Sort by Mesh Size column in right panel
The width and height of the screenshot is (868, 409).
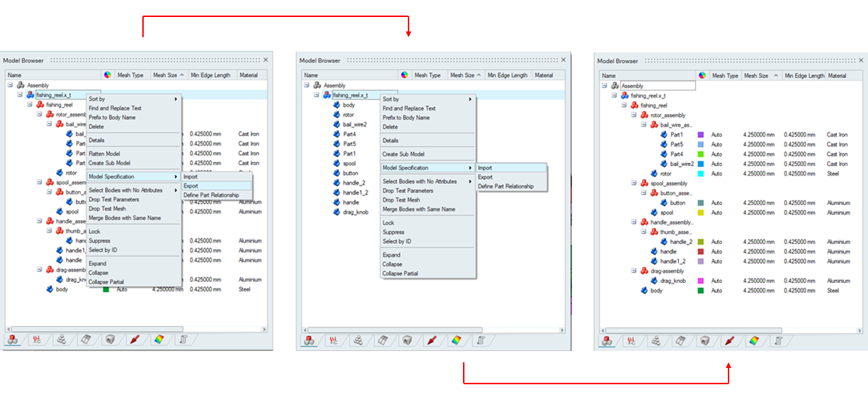tap(758, 76)
